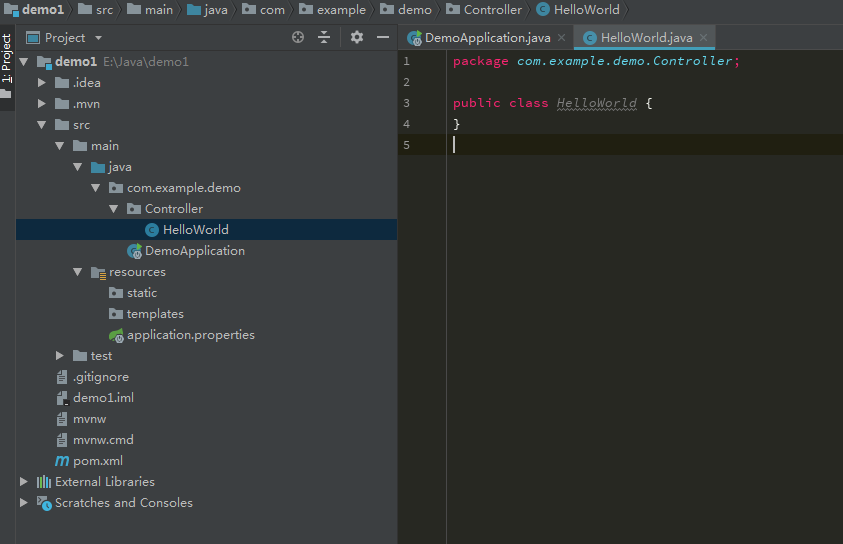843x544 pixels.
Task: Click the locate-in-project crosshair icon
Action: click(298, 38)
